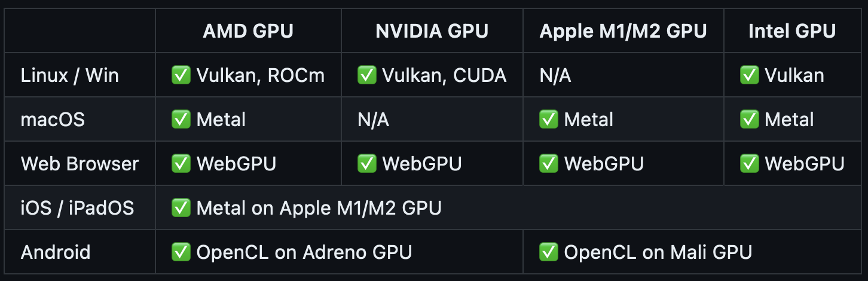Click the N/A cell in the macOS row
This screenshot has width=868, height=281.
pos(373,120)
